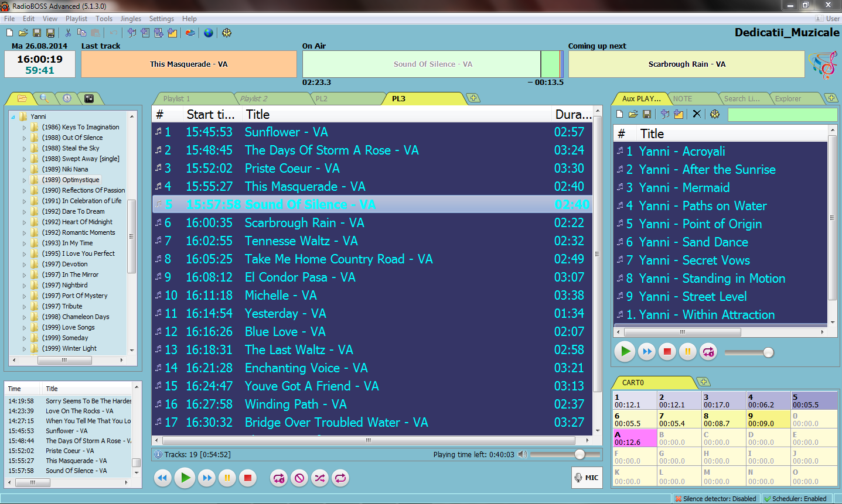Screen dimensions: 842x504
Task: Expand (1997) Tribute folder
Action: pyautogui.click(x=24, y=306)
